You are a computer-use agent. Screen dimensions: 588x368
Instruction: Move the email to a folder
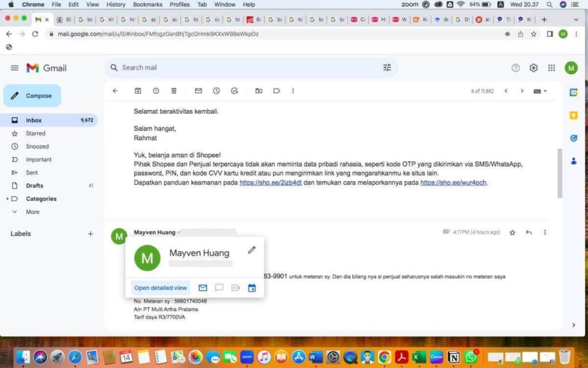click(x=260, y=91)
